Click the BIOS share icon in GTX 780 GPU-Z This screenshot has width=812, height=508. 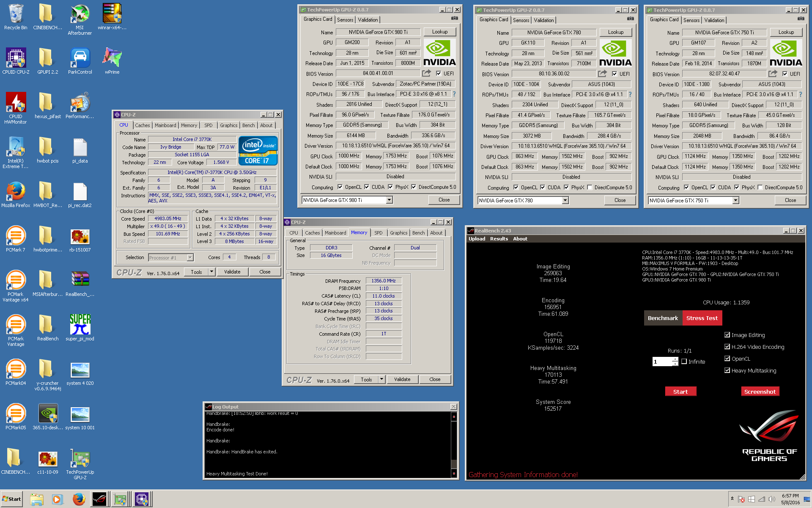602,73
